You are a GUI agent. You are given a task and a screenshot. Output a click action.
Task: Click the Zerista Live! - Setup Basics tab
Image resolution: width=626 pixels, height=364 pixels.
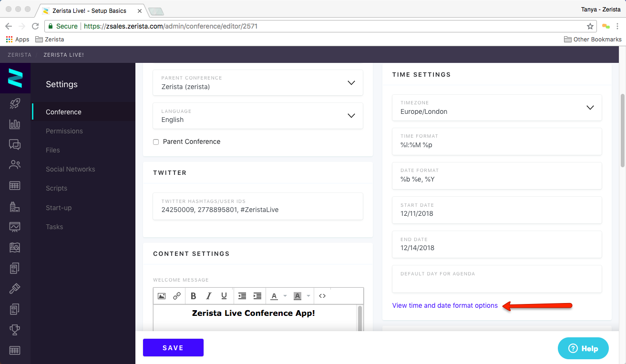pyautogui.click(x=91, y=10)
